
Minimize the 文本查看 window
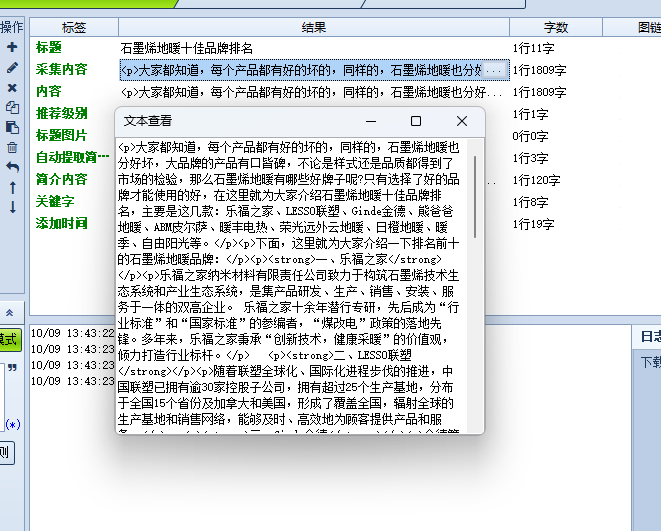tap(371, 121)
